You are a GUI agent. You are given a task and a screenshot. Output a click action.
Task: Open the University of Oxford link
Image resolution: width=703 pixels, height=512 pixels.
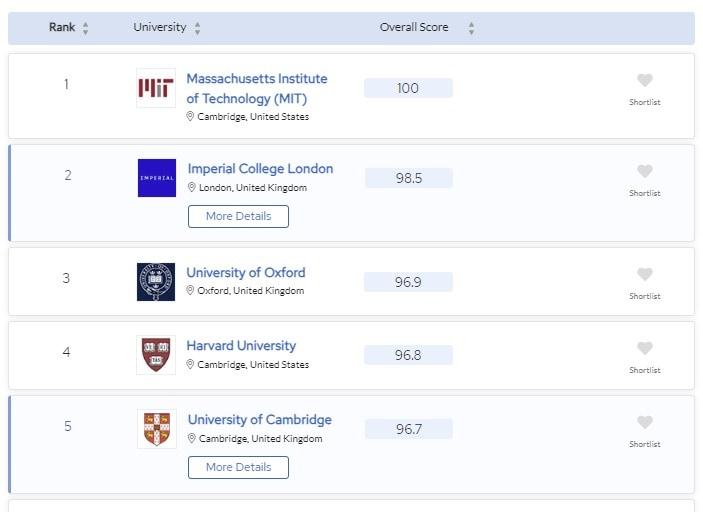click(246, 272)
